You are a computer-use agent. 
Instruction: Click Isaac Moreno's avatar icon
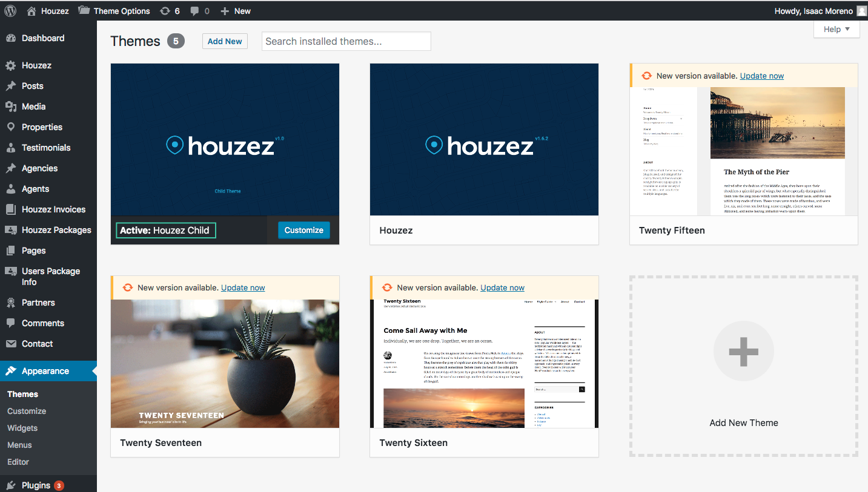tap(862, 11)
